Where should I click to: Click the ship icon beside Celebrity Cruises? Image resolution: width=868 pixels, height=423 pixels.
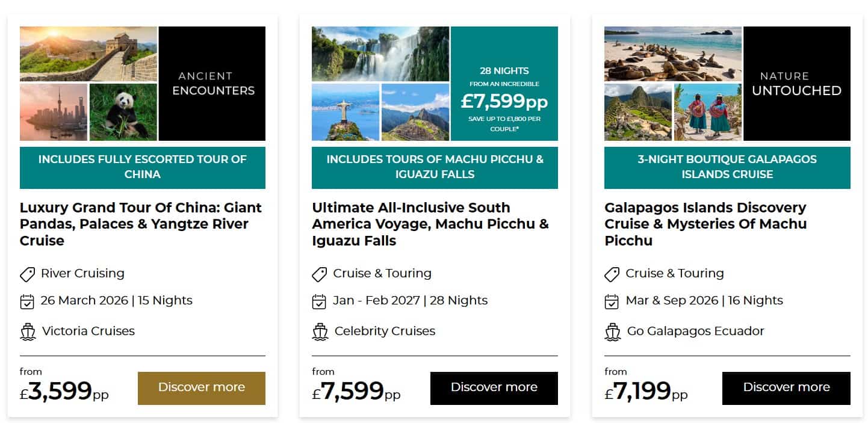click(320, 332)
